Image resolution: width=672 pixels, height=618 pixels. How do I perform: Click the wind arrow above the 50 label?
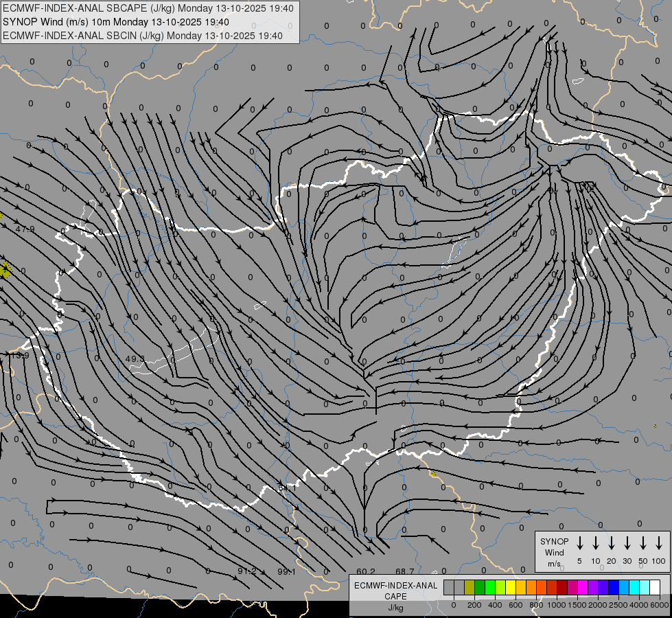coord(643,543)
